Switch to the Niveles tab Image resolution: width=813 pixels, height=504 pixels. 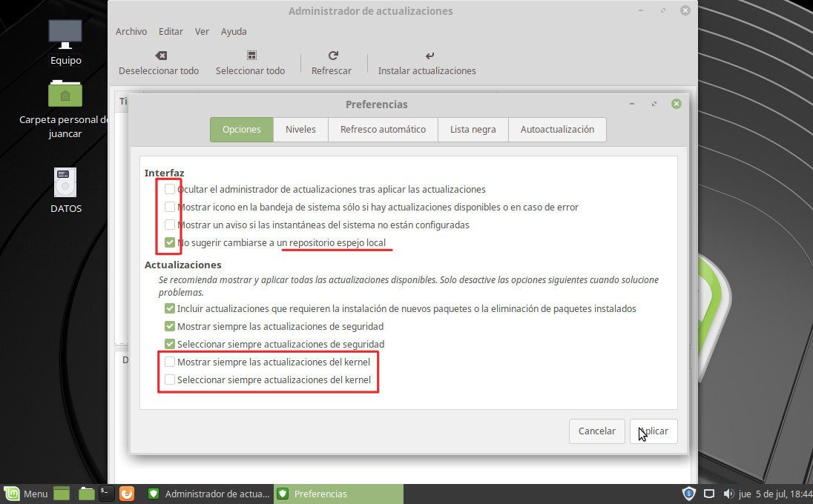300,129
